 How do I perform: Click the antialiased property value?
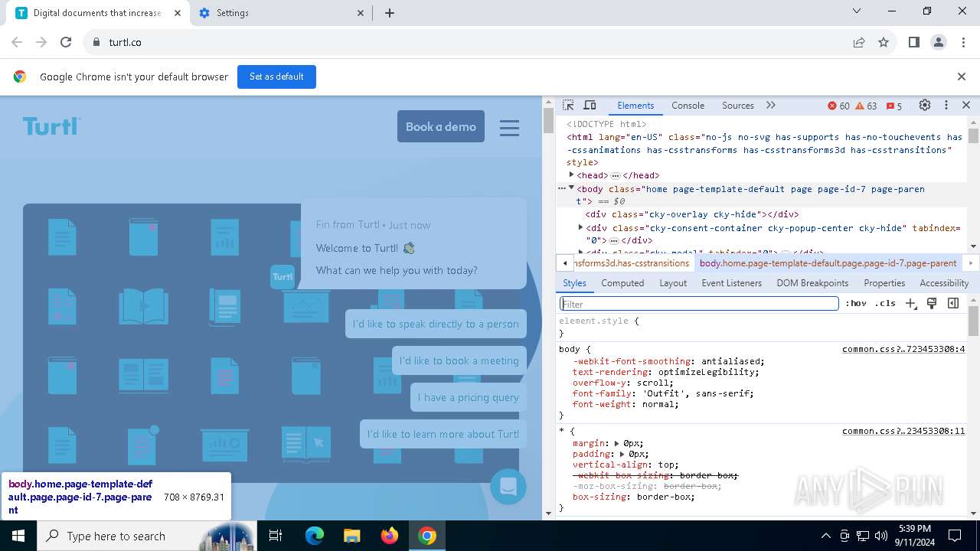(731, 361)
